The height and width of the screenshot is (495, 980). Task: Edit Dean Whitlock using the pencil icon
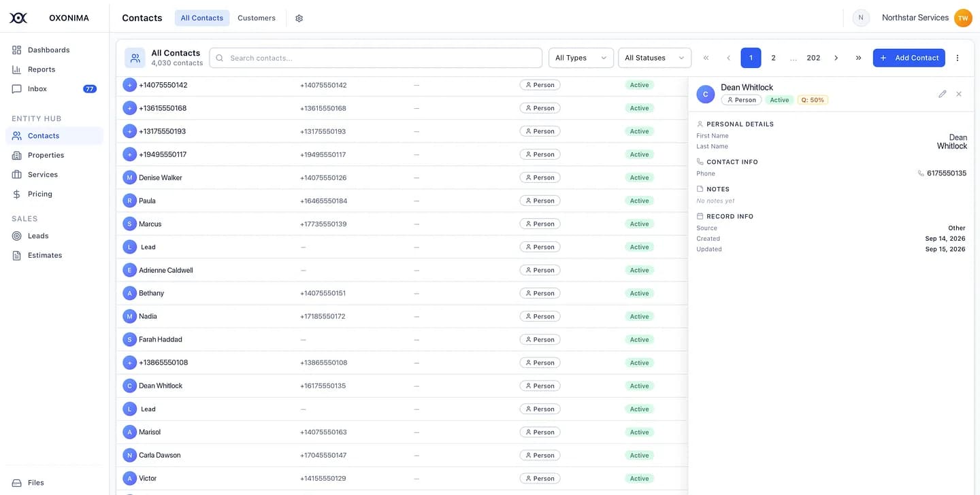click(943, 94)
